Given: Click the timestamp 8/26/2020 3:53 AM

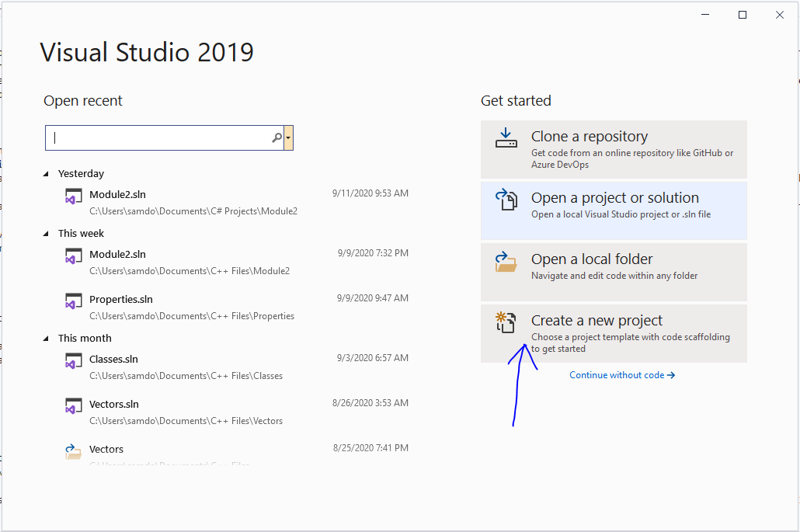Looking at the screenshot, I should [370, 403].
